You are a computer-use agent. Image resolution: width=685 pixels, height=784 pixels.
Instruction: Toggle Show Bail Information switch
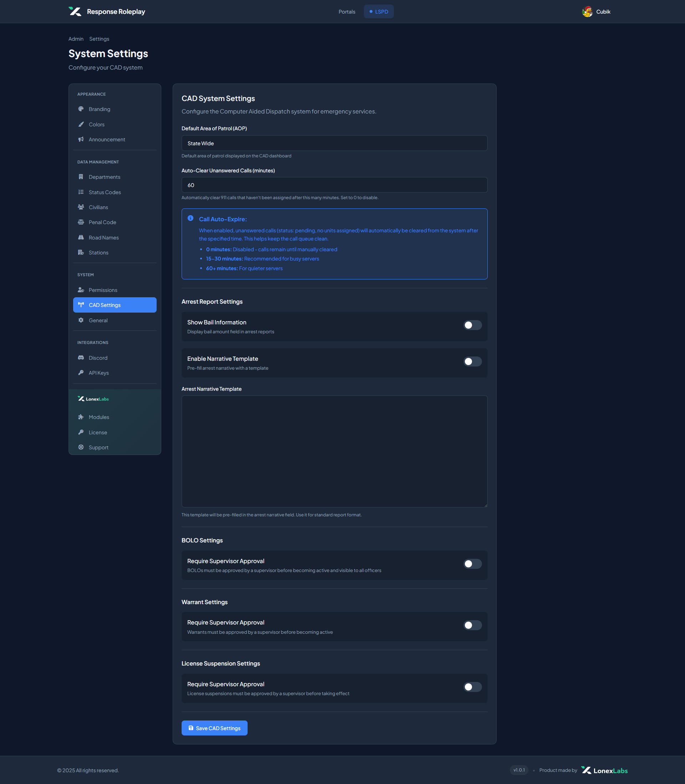(472, 325)
